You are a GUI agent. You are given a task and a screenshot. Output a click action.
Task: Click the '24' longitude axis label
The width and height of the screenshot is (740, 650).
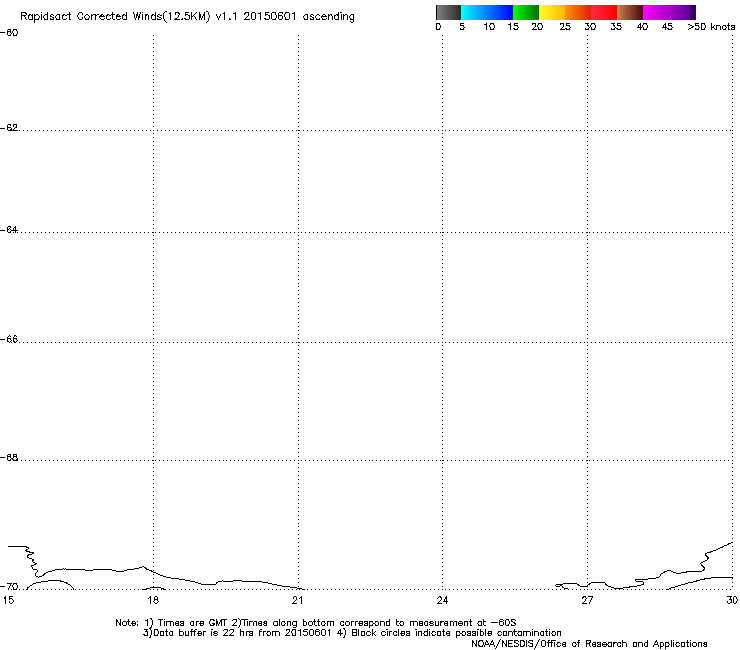point(442,600)
